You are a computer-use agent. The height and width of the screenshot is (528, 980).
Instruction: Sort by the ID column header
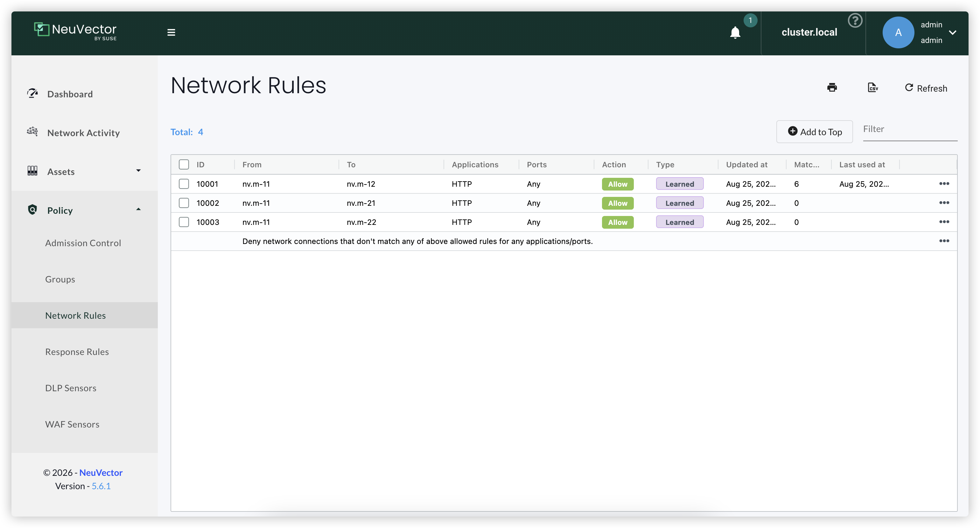pos(200,165)
